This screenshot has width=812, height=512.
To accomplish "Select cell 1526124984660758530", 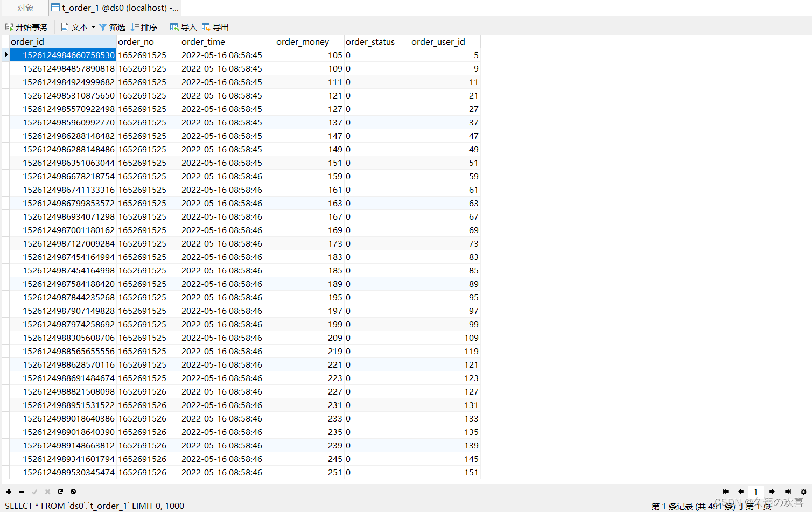I will pos(63,55).
